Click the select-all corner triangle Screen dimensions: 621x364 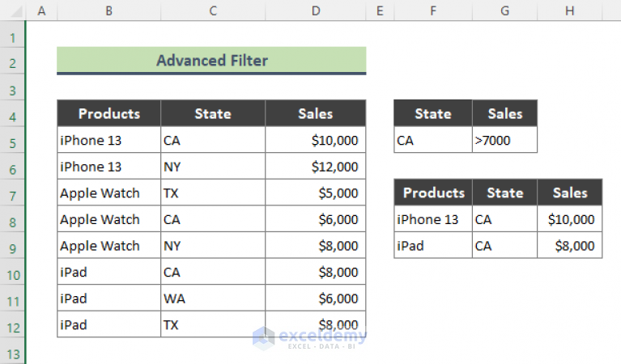(13, 11)
